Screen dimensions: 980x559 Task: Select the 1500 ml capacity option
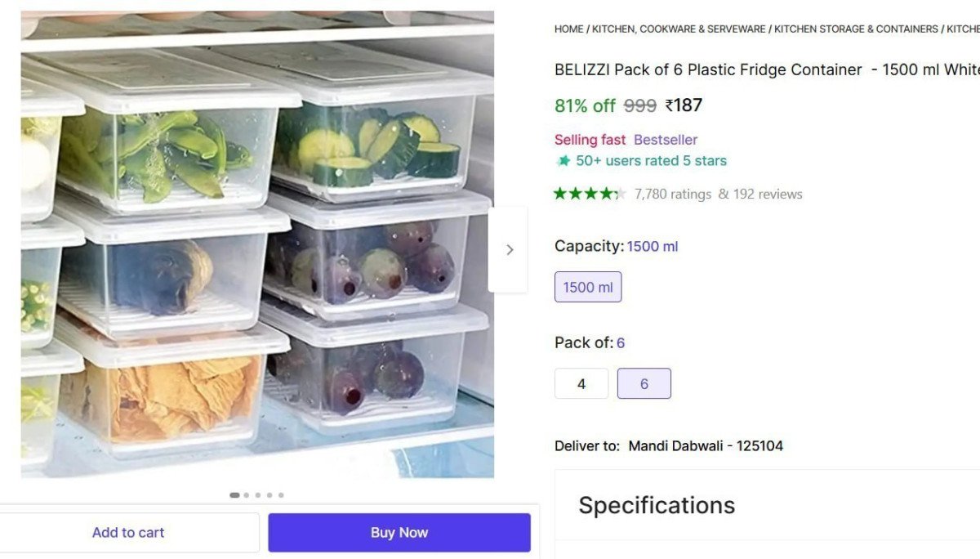(588, 286)
